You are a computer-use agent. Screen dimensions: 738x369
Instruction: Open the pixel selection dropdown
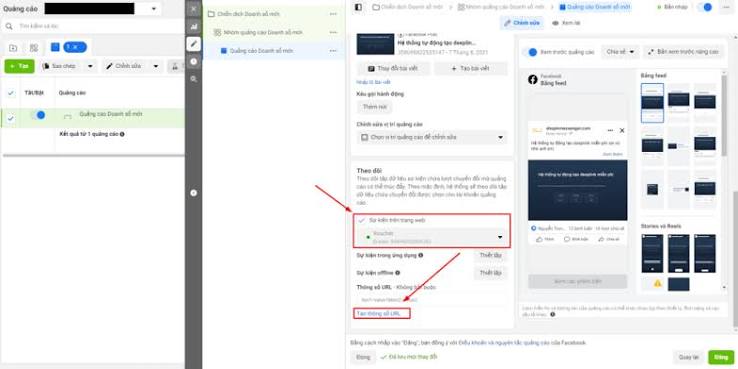click(432, 237)
